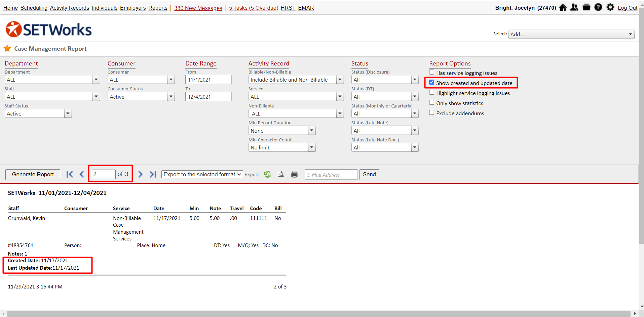The image size is (644, 317).
Task: Open the Scheduling menu
Action: coord(34,8)
